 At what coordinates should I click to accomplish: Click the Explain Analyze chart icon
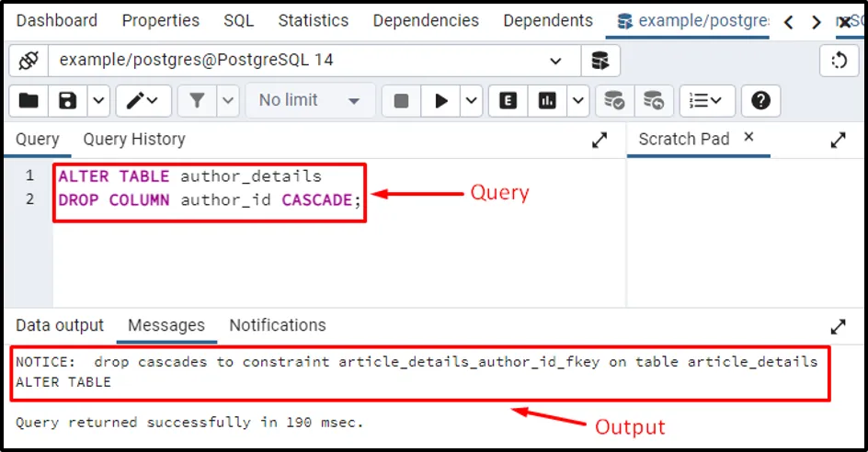pos(547,100)
